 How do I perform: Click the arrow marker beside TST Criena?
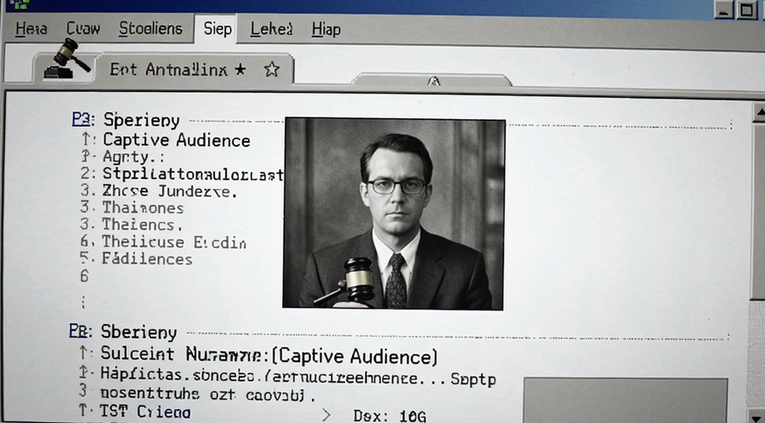83,411
